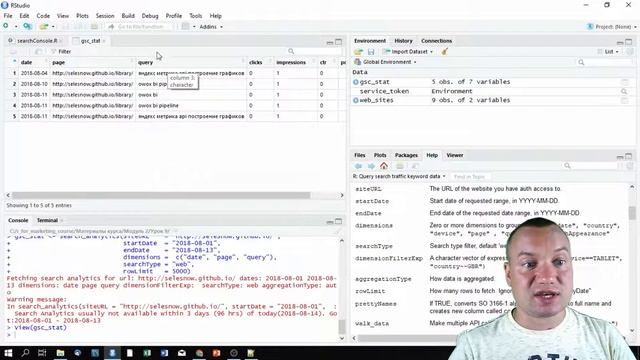Click the blue expand circle beside gsc_stat
640x360 pixels.
coord(356,82)
